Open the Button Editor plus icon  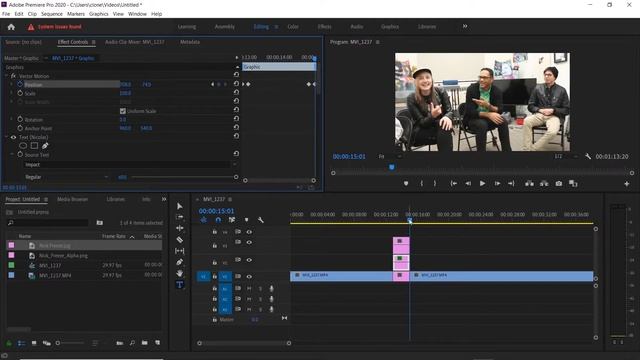(627, 184)
